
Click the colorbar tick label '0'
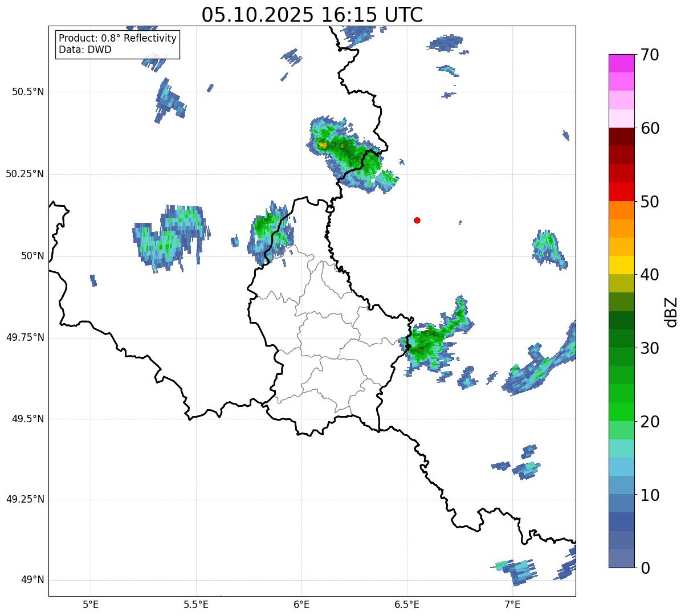tap(645, 568)
